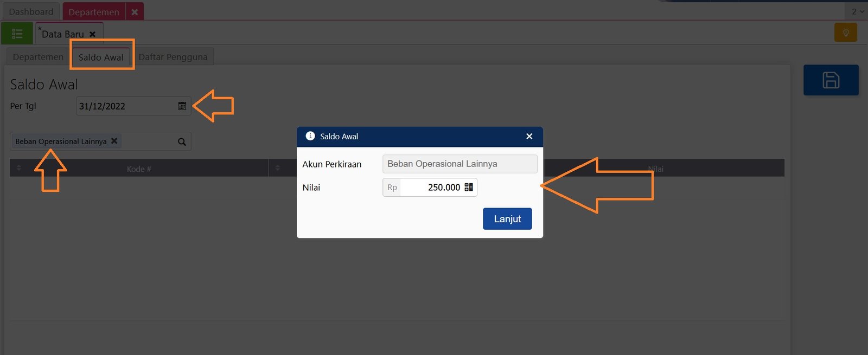Click the Lanjut button

(x=507, y=219)
